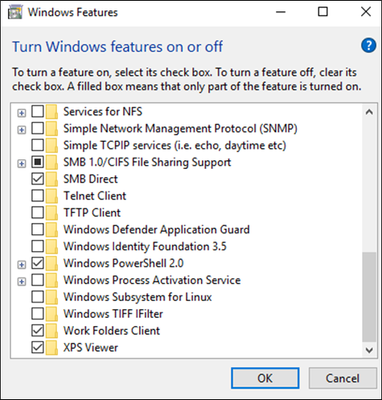Turn on the TFTP Client checkbox
The image size is (382, 400).
38,213
